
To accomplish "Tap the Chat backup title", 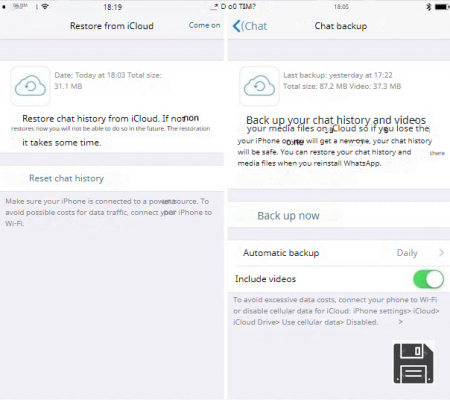I will [341, 26].
